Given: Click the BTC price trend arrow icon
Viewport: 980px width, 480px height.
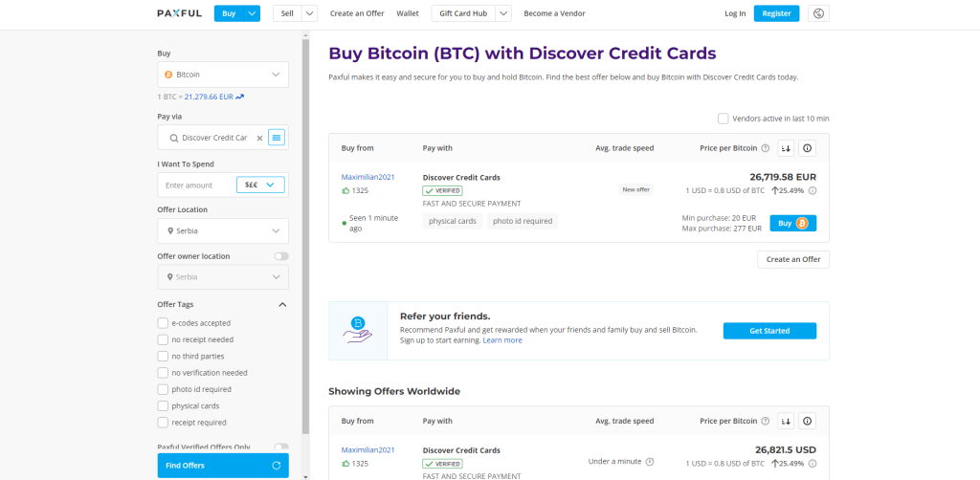Looking at the screenshot, I should (240, 97).
